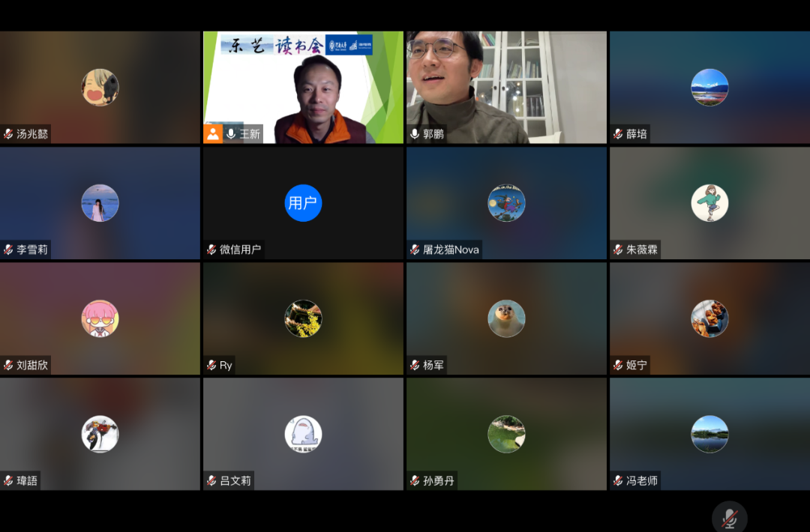The width and height of the screenshot is (810, 532).
Task: Click the muted mic icon next to 冯老师
Action: (618, 481)
